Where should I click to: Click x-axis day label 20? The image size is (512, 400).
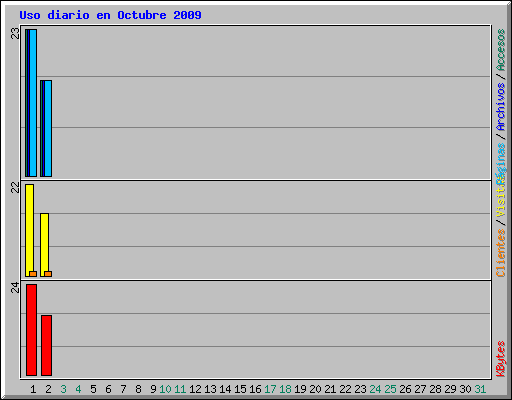point(315,389)
